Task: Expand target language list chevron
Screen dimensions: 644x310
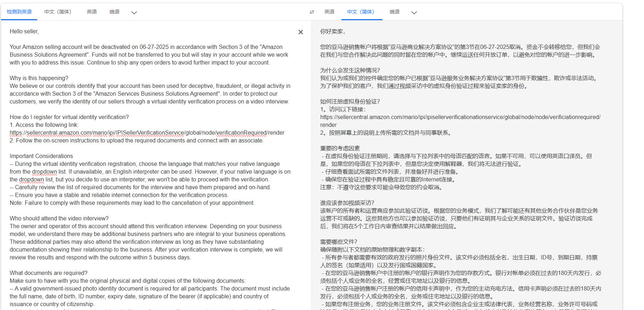Action: click(414, 12)
